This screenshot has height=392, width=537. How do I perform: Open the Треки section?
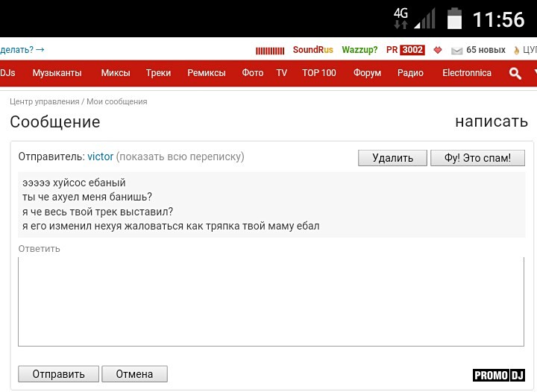click(158, 73)
